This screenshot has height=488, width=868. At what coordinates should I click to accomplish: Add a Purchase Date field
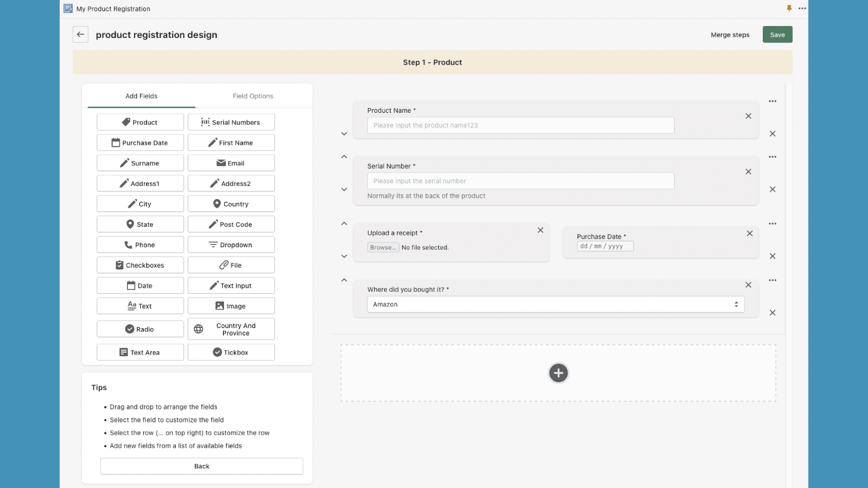point(140,142)
